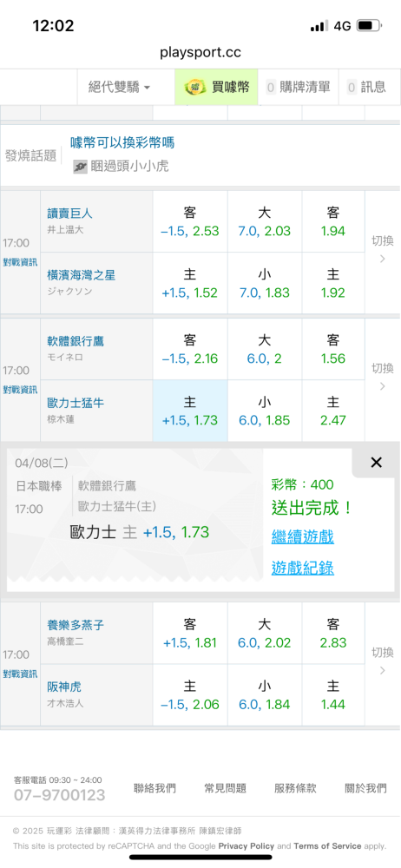Toggle selected 歐力士猛牛 主 +1.5, 1.73 cell

(190, 411)
